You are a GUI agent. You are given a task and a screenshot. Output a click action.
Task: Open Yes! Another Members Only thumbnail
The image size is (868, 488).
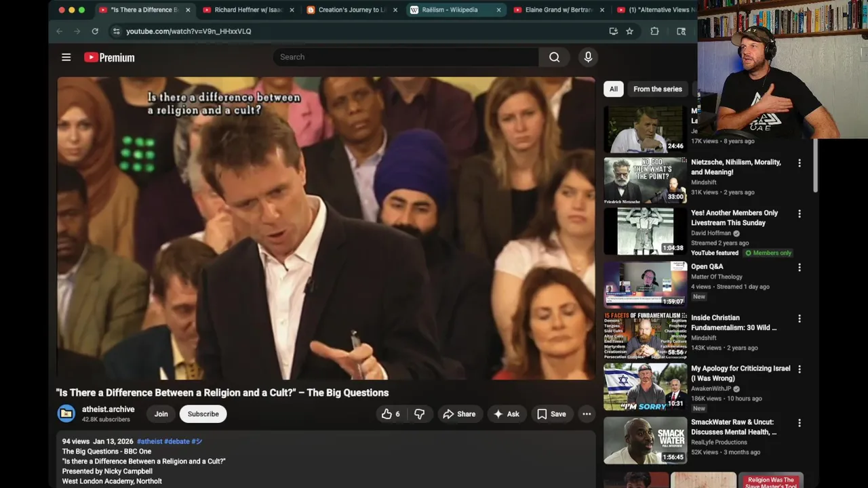[646, 230]
